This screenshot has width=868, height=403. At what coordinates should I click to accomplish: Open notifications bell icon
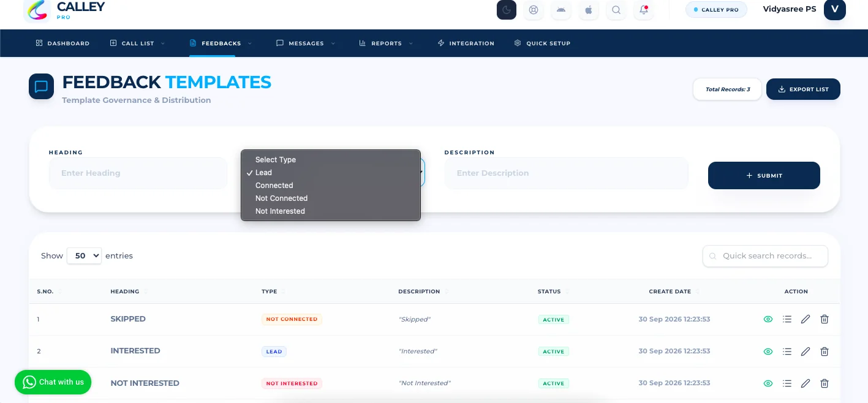click(x=644, y=10)
